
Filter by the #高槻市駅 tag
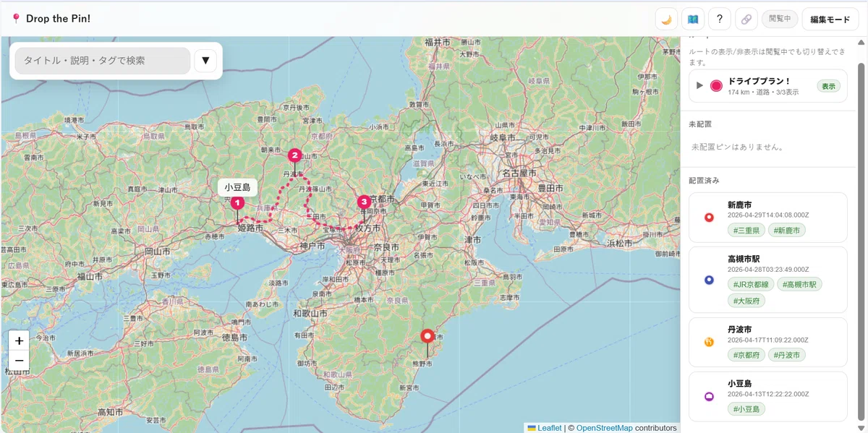800,285
